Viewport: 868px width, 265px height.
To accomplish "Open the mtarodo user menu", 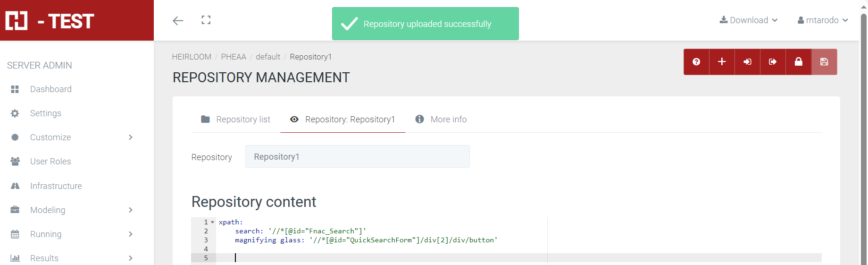I will pyautogui.click(x=823, y=20).
